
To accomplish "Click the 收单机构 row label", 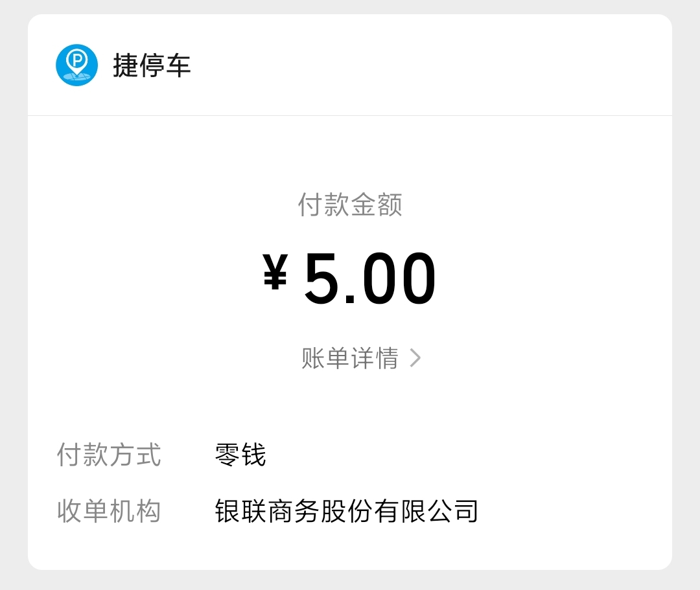I will 109,511.
